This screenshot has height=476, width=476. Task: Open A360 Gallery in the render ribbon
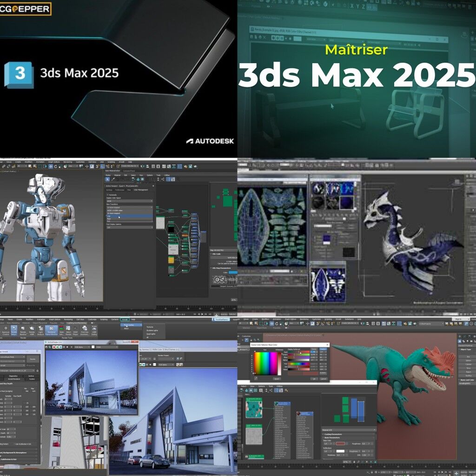(94, 331)
